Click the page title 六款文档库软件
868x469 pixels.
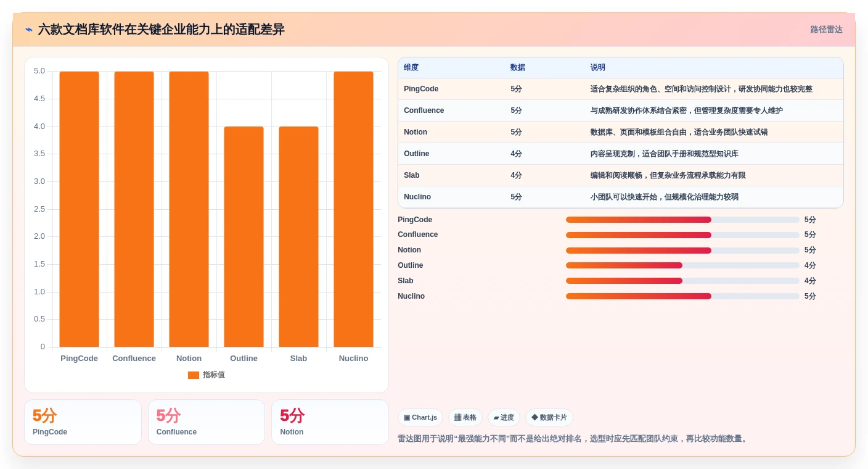click(x=161, y=30)
